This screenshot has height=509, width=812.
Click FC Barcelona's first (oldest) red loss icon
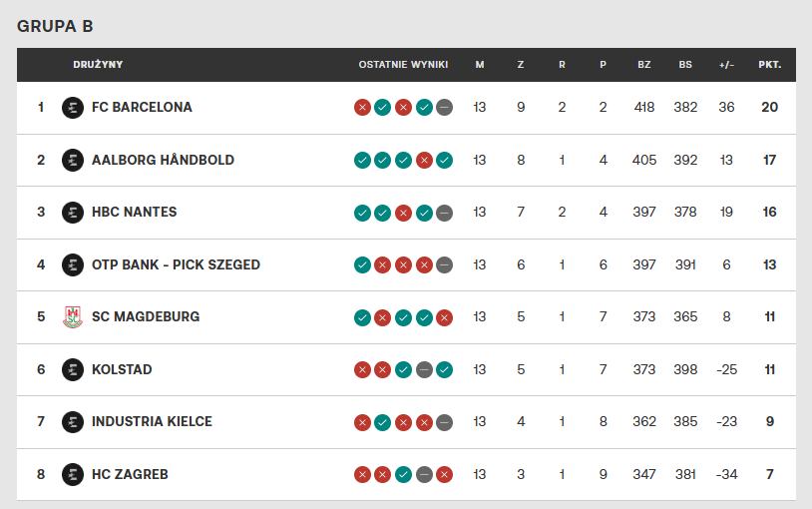click(x=362, y=108)
